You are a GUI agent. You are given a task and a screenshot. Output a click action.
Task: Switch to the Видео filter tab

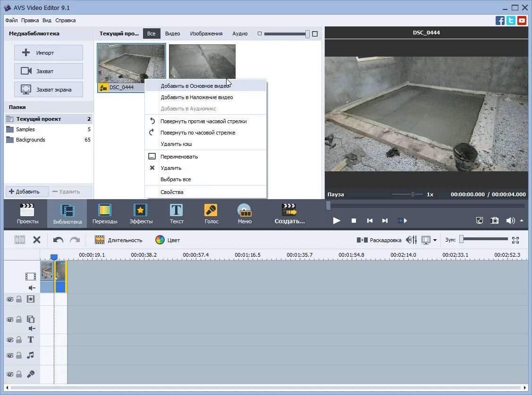coord(172,34)
